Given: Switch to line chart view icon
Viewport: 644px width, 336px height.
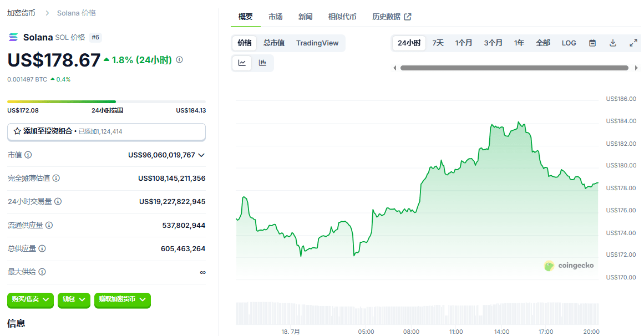Looking at the screenshot, I should click(x=242, y=63).
